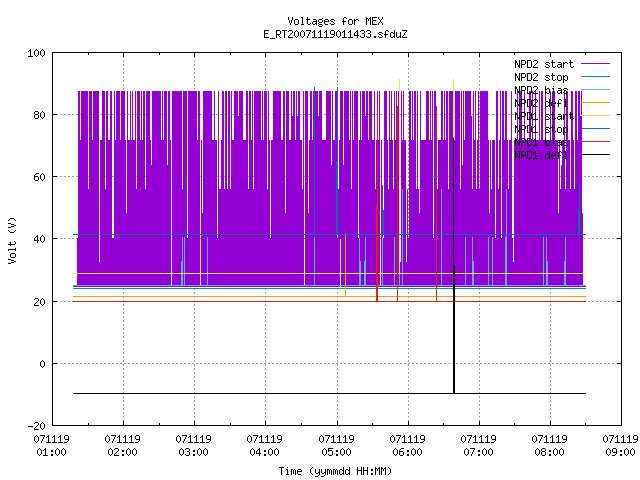This screenshot has height=480, width=640.
Task: Click the chart title 'Voltages for MEX'
Action: point(335,21)
